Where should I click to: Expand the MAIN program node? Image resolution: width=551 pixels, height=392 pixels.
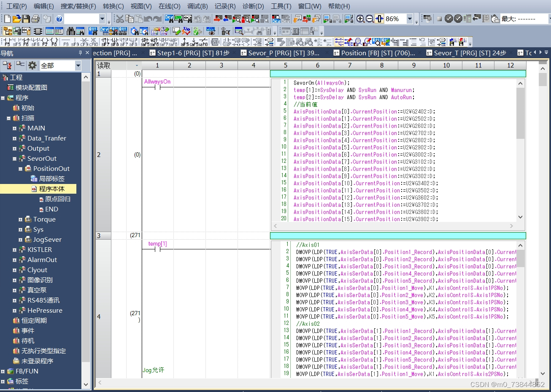pyautogui.click(x=14, y=128)
